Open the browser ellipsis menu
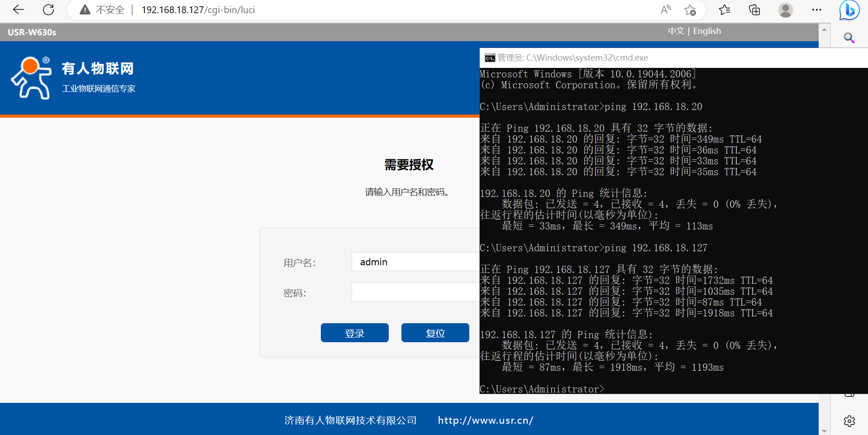The height and width of the screenshot is (435, 868). (x=816, y=10)
